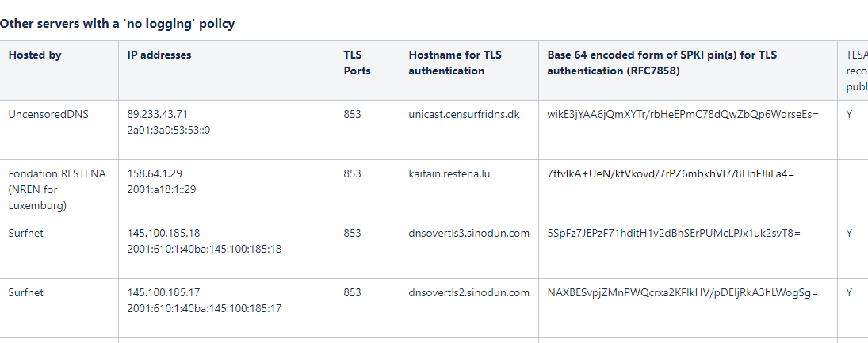The width and height of the screenshot is (868, 343).
Task: Click the SPKI pin starting with 5SpFz7JEPzF71
Action: (x=674, y=233)
